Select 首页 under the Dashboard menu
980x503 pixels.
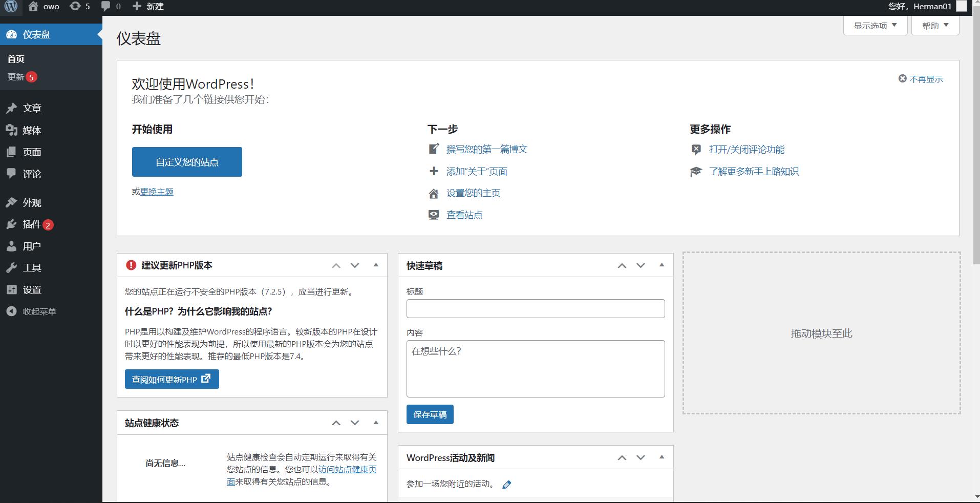(15, 58)
